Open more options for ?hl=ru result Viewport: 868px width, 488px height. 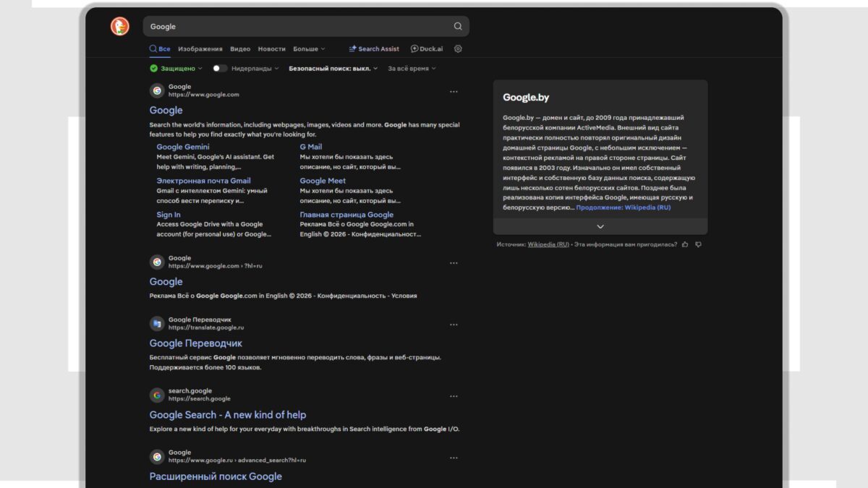(x=454, y=263)
